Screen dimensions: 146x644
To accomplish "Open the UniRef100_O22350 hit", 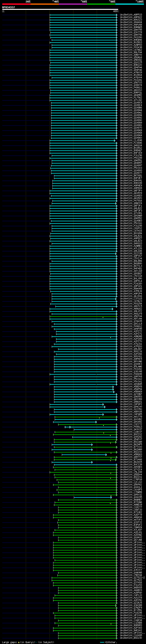I will click(131, 409).
